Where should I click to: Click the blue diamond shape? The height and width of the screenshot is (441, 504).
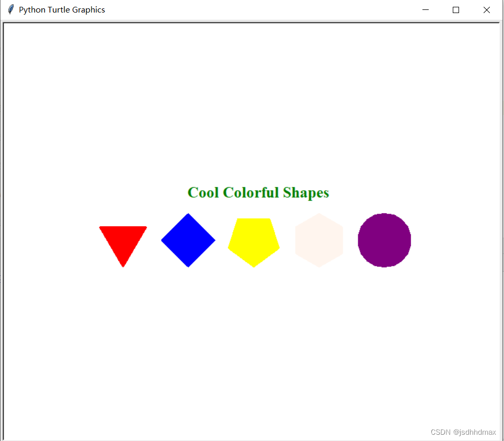point(188,240)
